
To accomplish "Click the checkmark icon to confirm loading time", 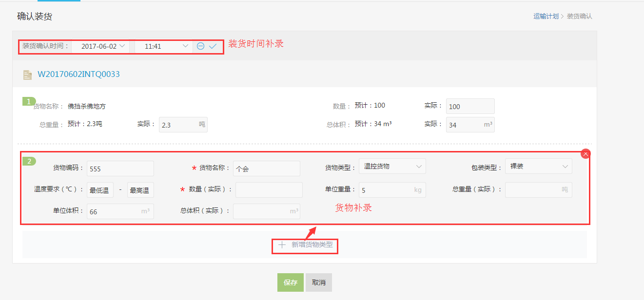I will (x=213, y=46).
